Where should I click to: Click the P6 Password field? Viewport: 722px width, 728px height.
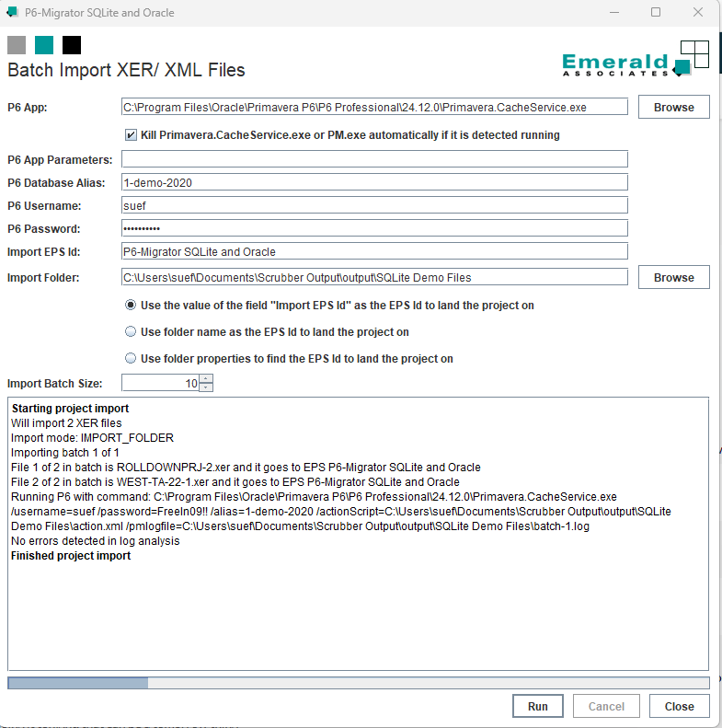tap(374, 228)
